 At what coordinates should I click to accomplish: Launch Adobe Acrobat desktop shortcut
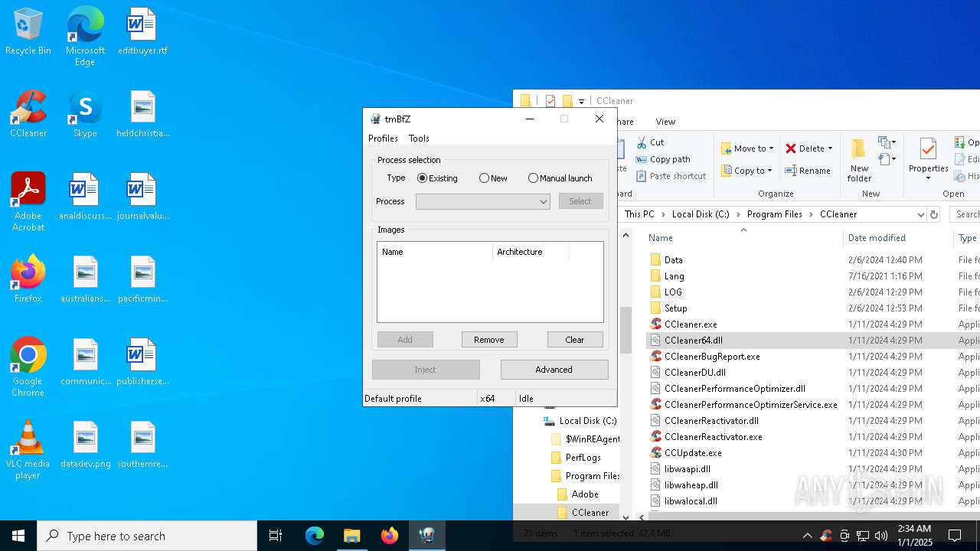28,202
